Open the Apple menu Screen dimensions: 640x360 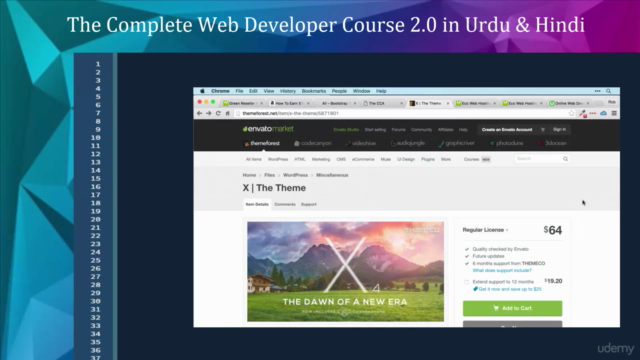tap(202, 91)
